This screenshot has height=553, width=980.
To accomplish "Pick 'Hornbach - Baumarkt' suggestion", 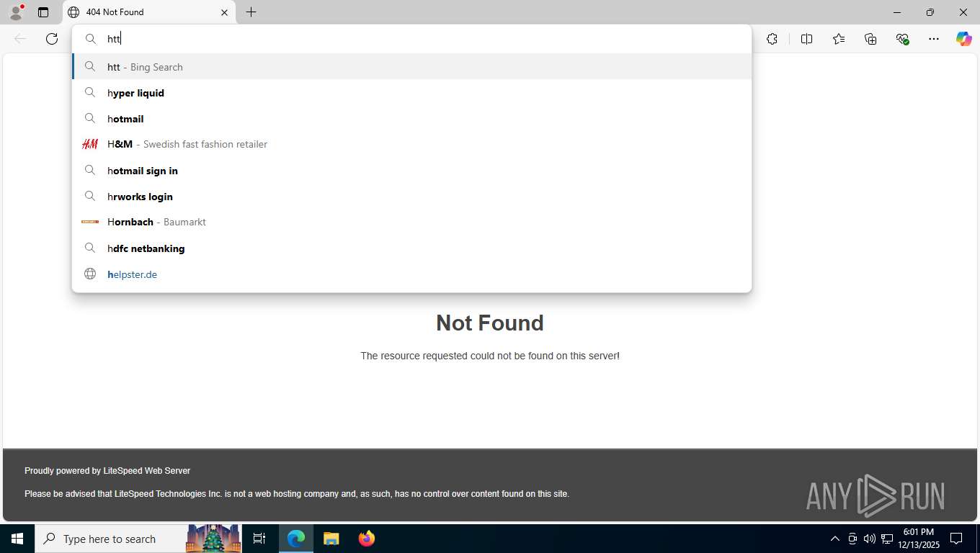I will click(411, 222).
